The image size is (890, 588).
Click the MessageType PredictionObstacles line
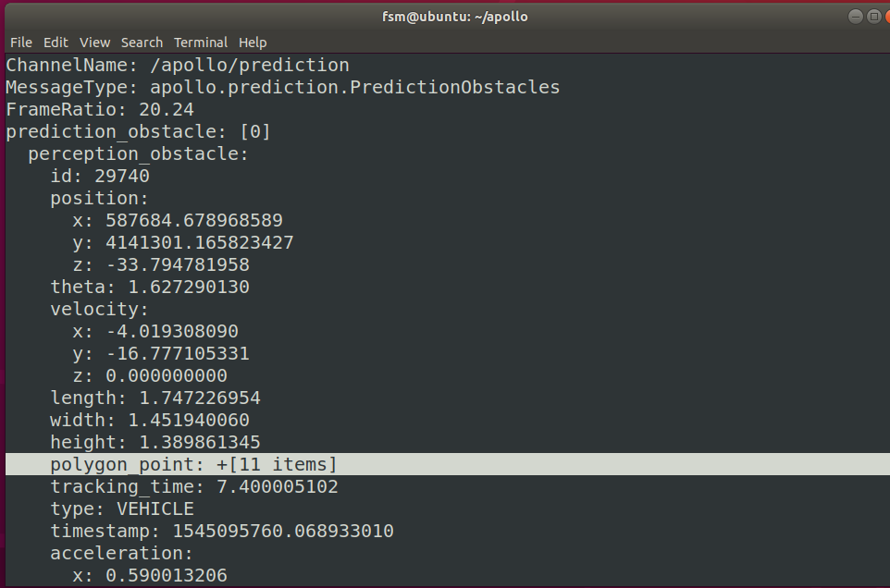(281, 87)
